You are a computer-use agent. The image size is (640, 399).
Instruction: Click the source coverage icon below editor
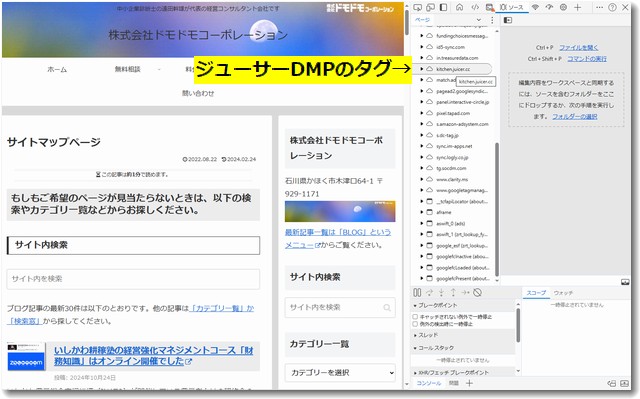click(625, 282)
